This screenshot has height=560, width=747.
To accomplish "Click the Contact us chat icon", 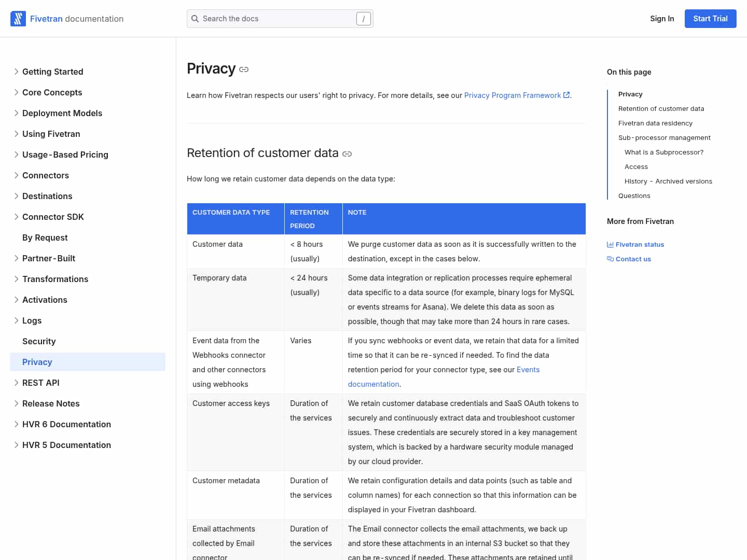I will click(610, 259).
